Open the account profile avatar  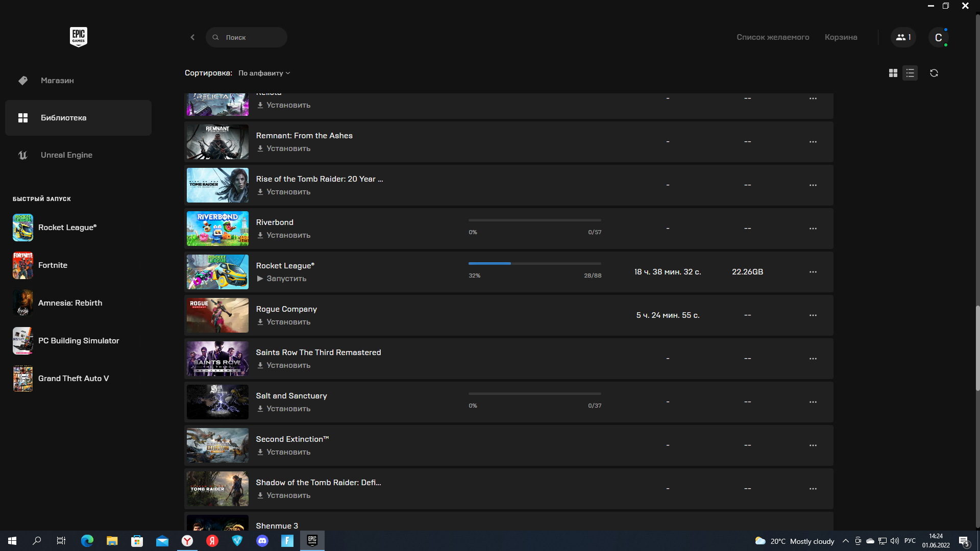click(x=938, y=37)
